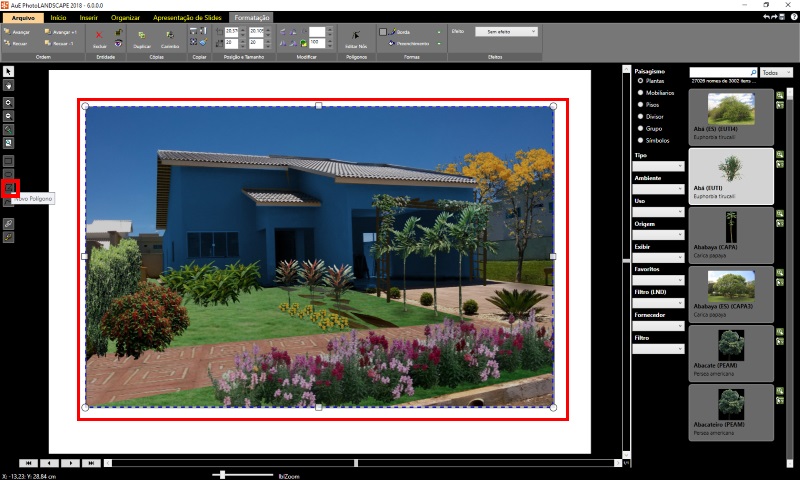Switch to the Formatação ribbon tab
Image resolution: width=800 pixels, height=480 pixels.
tap(252, 18)
